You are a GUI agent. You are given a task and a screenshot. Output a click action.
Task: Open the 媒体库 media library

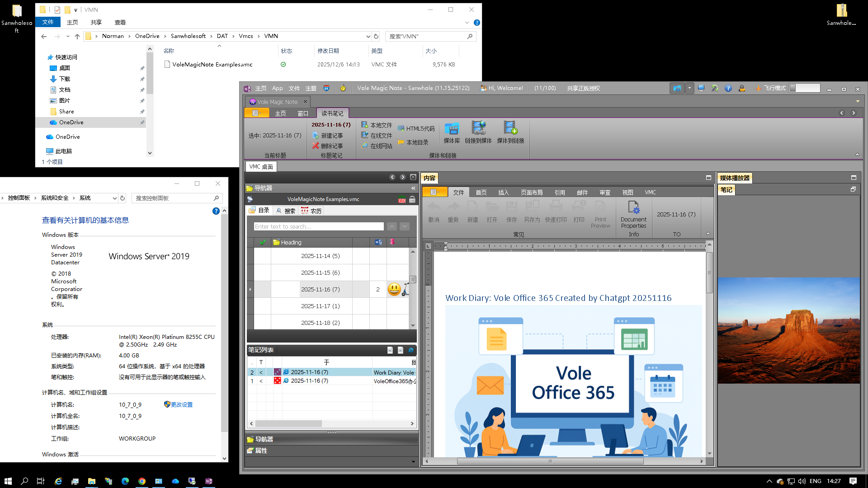[x=451, y=132]
